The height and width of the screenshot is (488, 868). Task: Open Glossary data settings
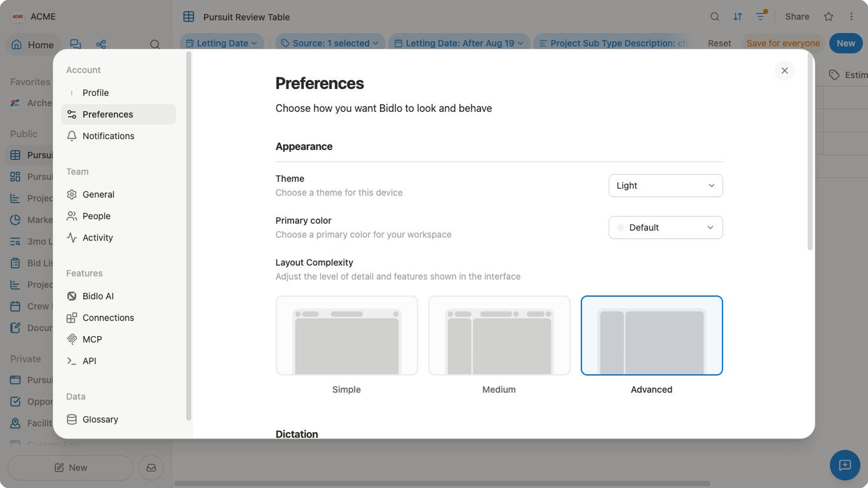(x=118, y=419)
